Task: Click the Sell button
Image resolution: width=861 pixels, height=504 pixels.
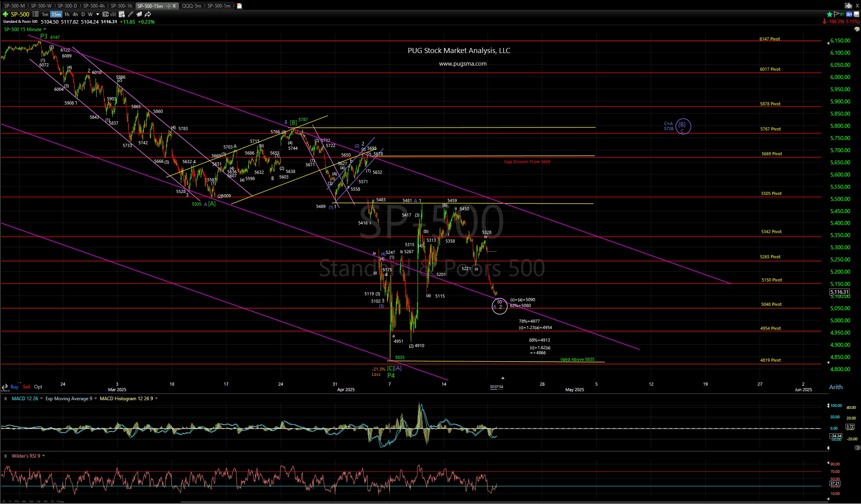Action: (x=26, y=387)
